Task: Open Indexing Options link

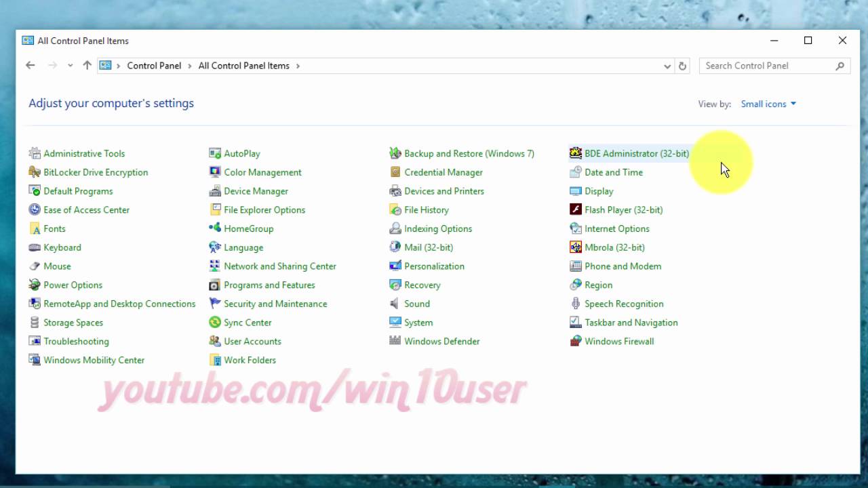Action: [438, 229]
